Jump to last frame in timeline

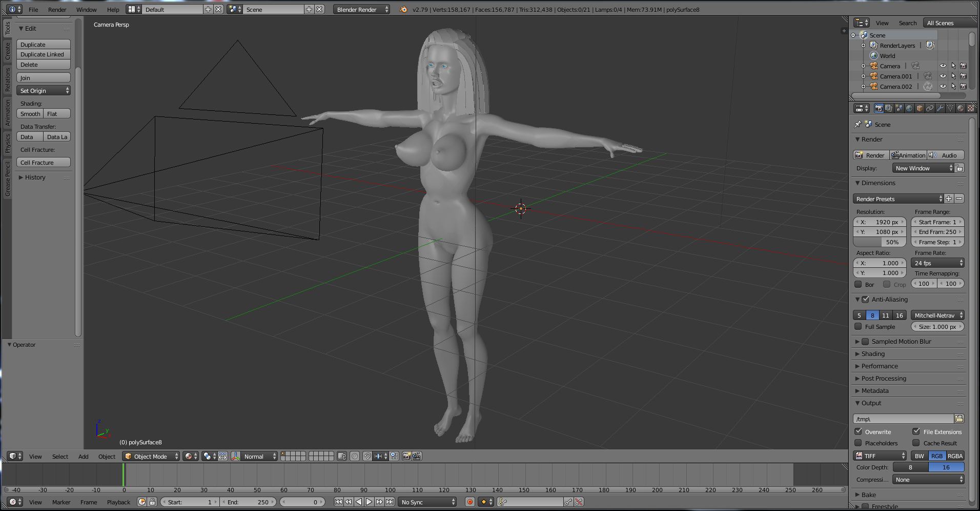(x=390, y=502)
